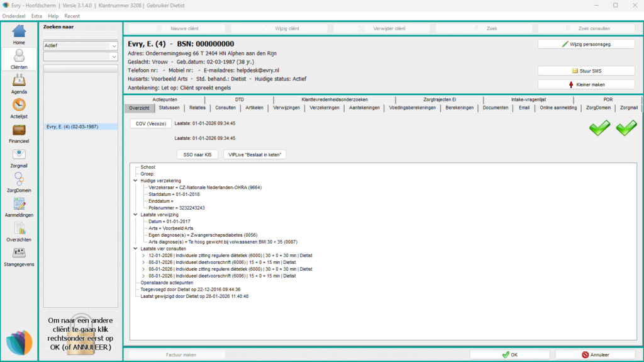
Task: Open the Recent menu
Action: tap(72, 16)
